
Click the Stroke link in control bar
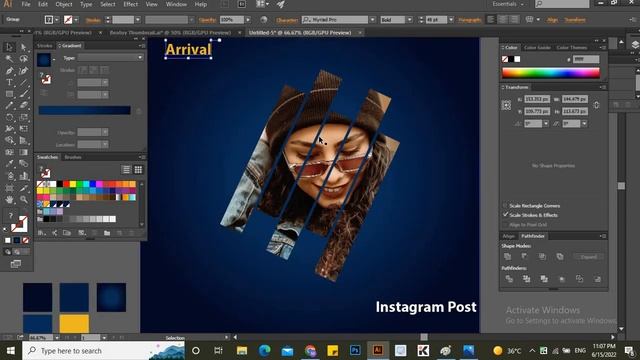[93, 20]
